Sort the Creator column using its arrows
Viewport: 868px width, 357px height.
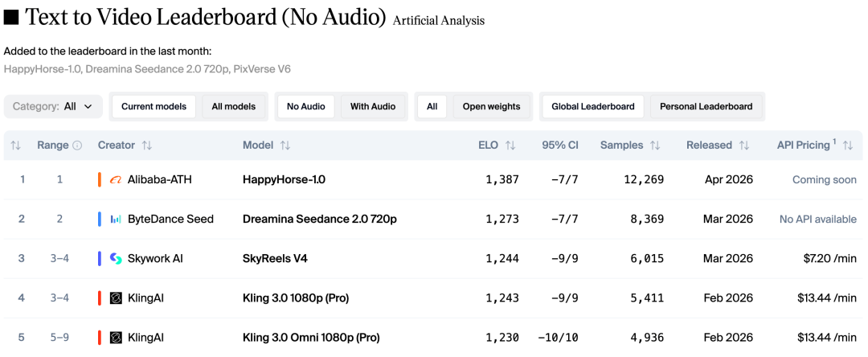coord(147,146)
